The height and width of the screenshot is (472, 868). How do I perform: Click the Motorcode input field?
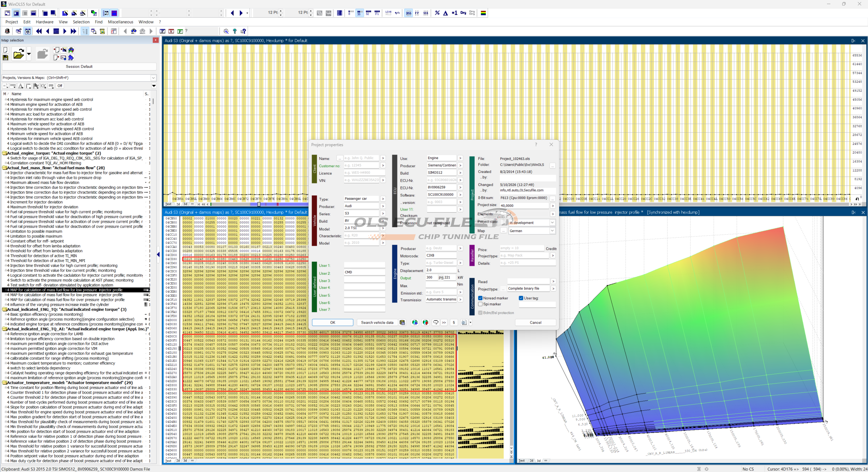pos(441,256)
